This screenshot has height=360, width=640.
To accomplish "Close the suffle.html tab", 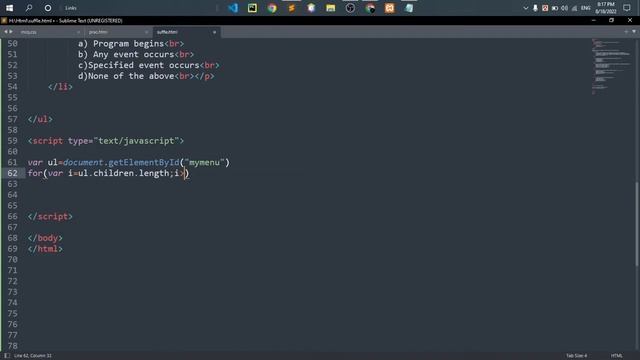I will point(214,32).
